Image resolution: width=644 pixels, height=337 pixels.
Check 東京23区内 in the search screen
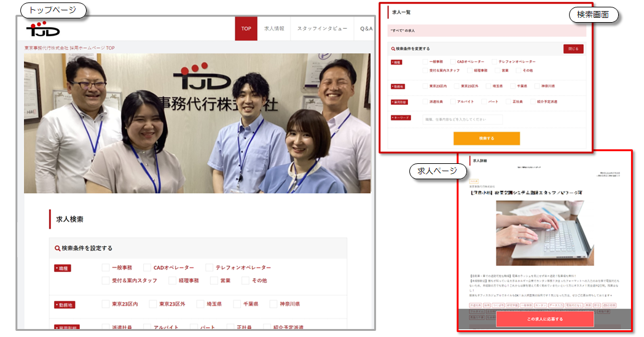425,86
